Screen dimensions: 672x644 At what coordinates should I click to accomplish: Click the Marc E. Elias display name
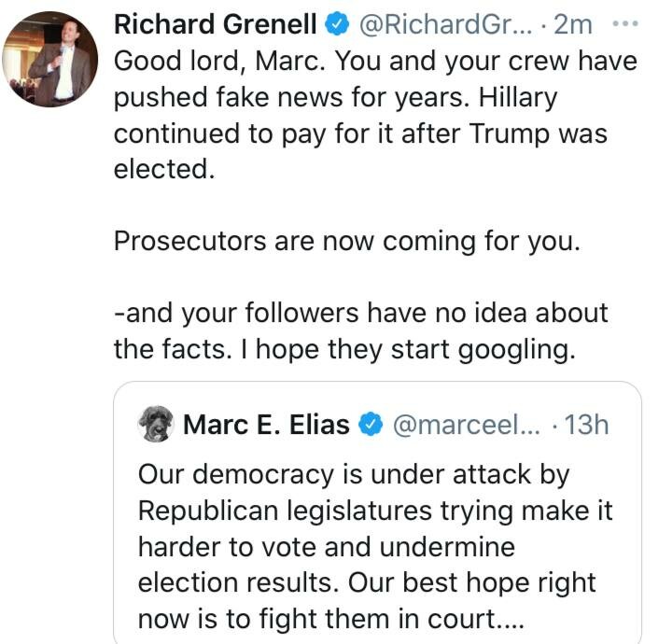click(x=267, y=426)
